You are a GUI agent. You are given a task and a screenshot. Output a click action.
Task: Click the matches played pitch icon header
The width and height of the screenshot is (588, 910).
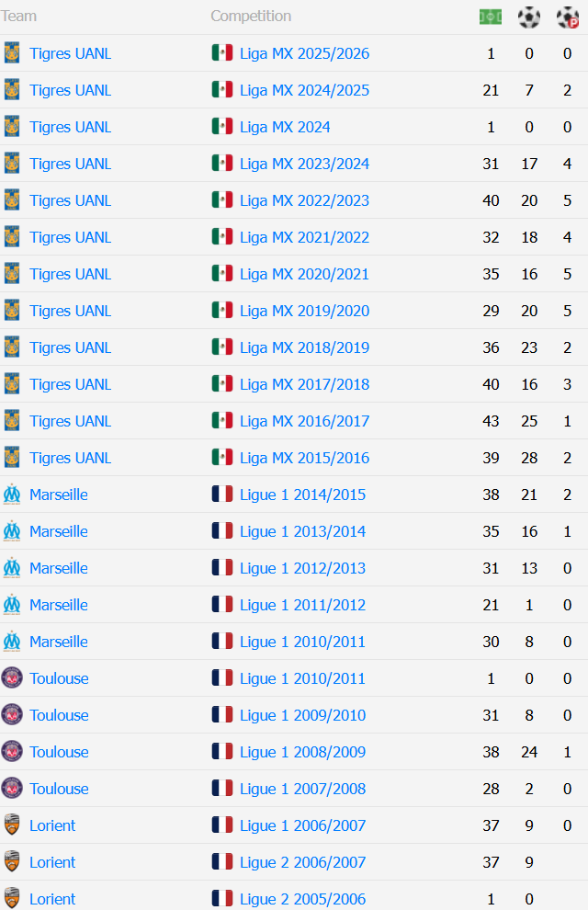(491, 17)
